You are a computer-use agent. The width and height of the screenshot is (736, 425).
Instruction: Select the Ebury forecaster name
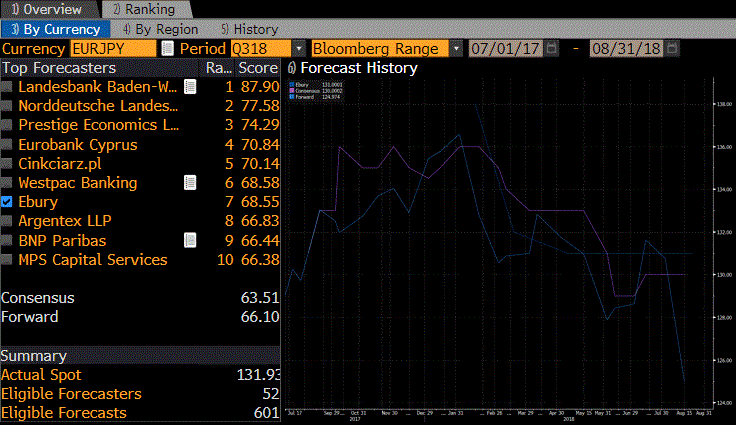38,202
